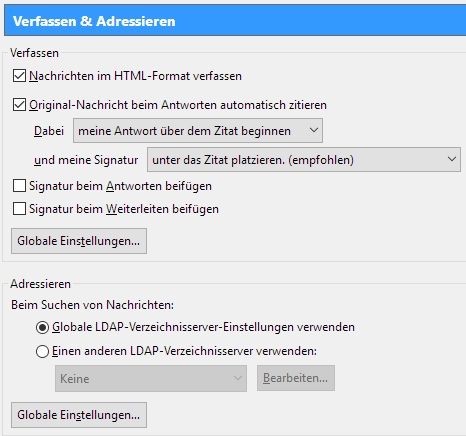
Task: Click the Verfassen & Adressieren header bar
Action: 235,21
